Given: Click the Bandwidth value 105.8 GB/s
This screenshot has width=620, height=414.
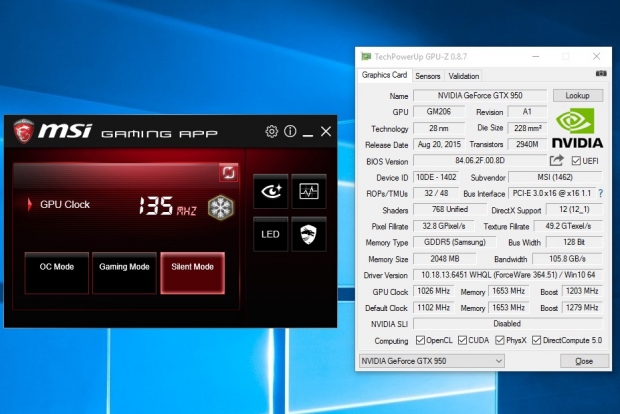Looking at the screenshot, I should click(x=567, y=259).
